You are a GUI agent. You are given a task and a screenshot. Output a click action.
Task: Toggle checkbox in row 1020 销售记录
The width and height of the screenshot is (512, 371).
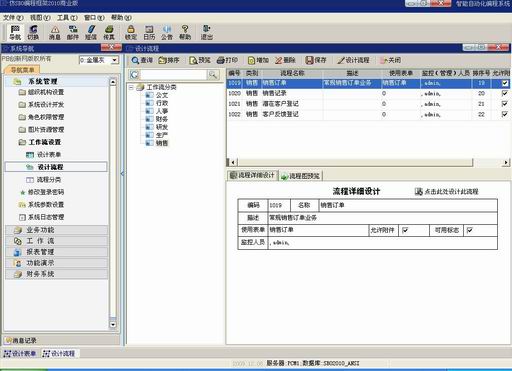[x=505, y=93]
